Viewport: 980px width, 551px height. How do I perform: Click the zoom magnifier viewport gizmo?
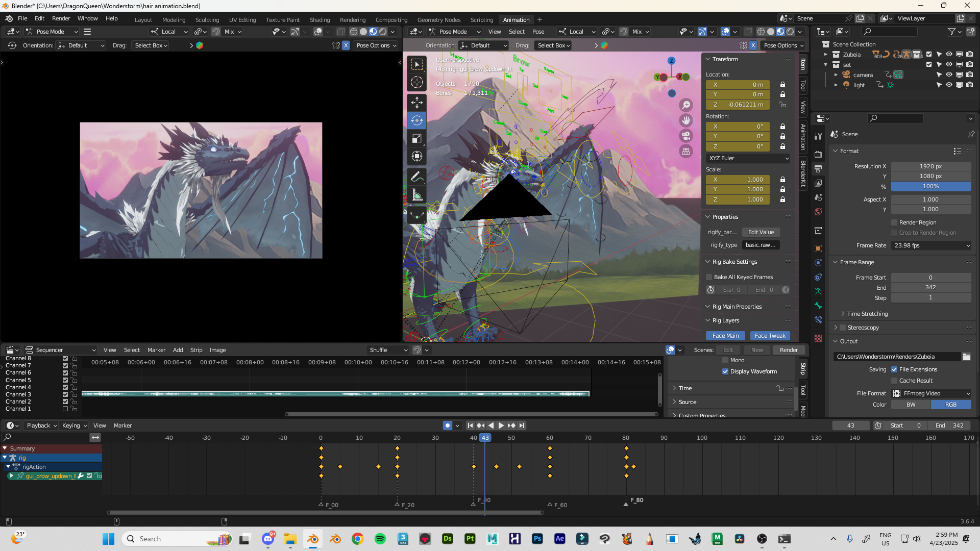coord(686,105)
